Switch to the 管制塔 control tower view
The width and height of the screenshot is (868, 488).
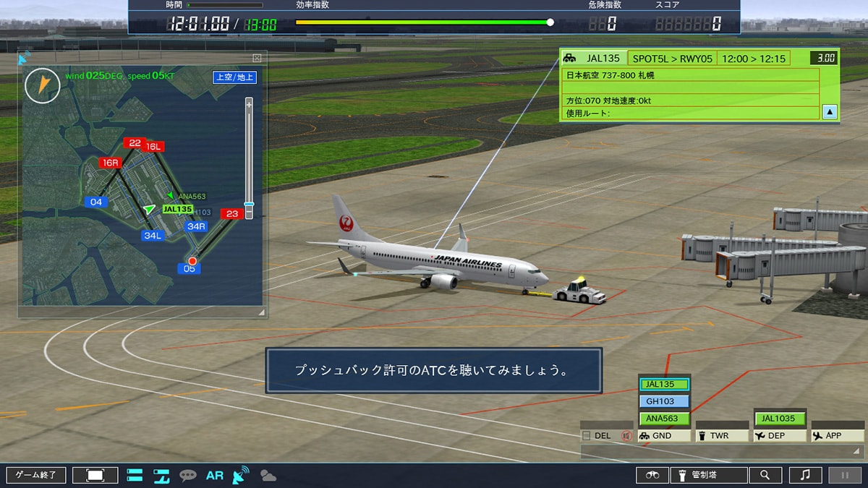point(708,475)
